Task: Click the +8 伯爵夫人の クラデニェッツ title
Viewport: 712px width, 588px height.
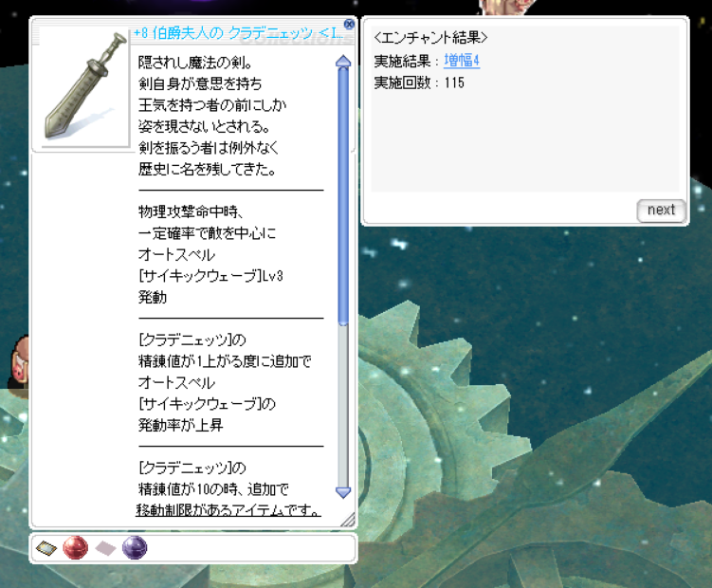Action: click(x=237, y=32)
